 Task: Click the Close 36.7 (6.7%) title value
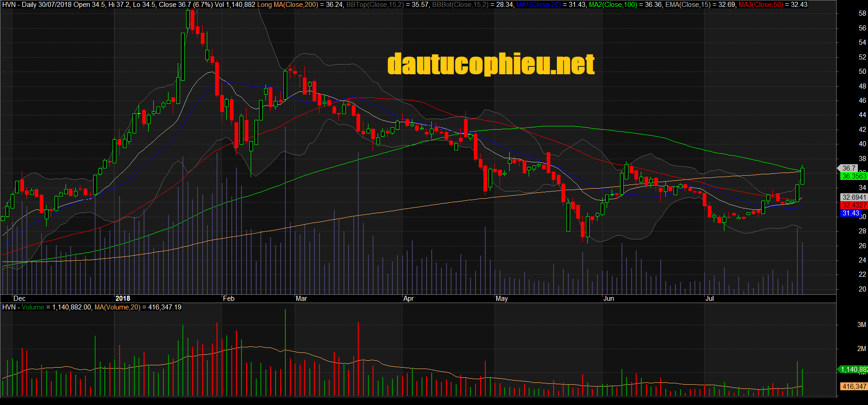tap(186, 5)
